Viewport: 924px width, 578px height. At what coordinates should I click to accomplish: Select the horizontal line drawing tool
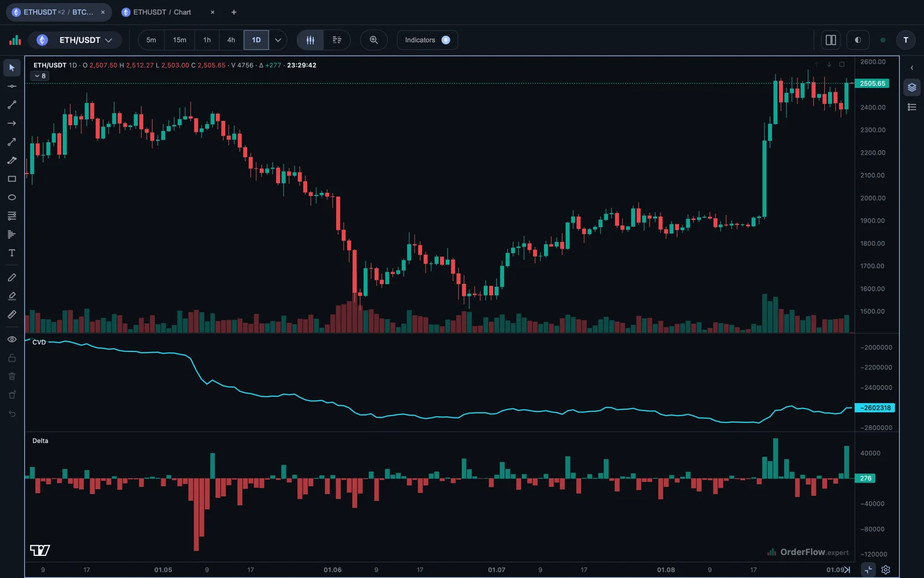[12, 86]
